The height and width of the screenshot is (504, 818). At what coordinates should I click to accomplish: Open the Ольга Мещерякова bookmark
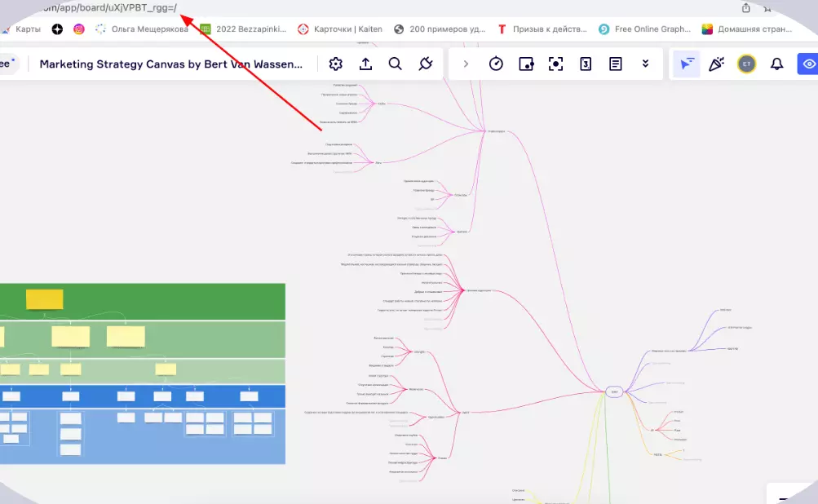click(142, 29)
